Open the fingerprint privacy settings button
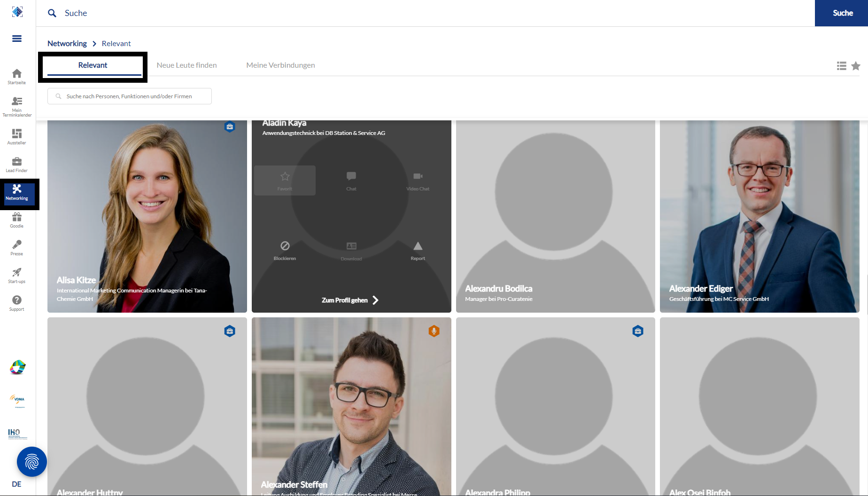 click(32, 462)
